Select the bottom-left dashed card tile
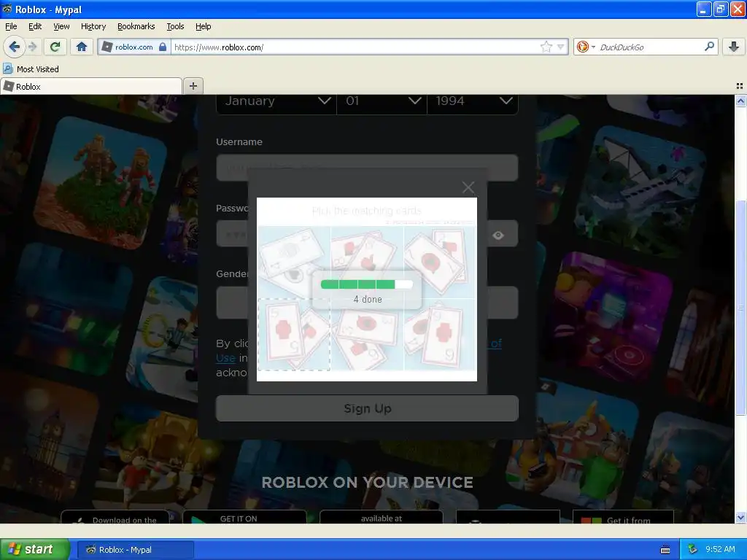The width and height of the screenshot is (747, 560). (294, 334)
